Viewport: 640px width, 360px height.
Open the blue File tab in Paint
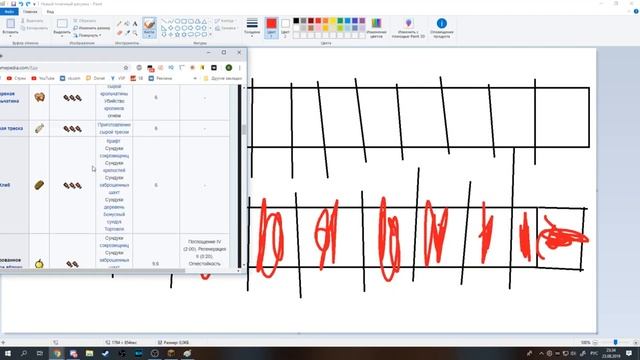9,12
